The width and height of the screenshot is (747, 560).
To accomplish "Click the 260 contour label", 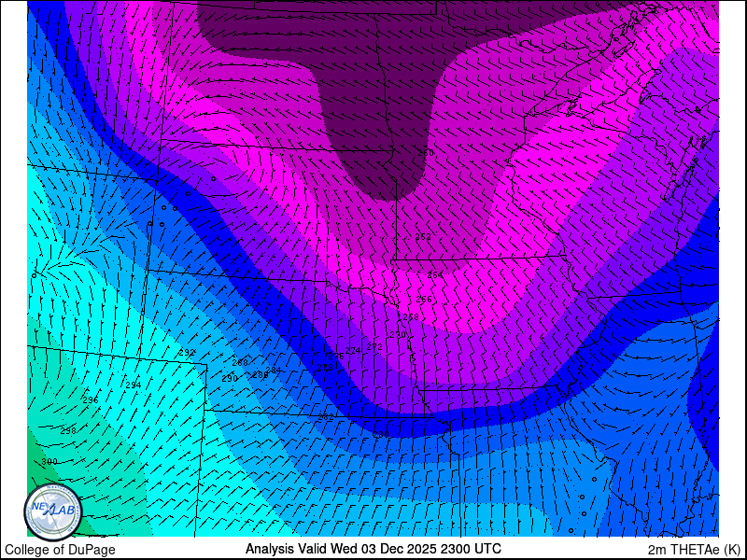I will click(x=426, y=153).
